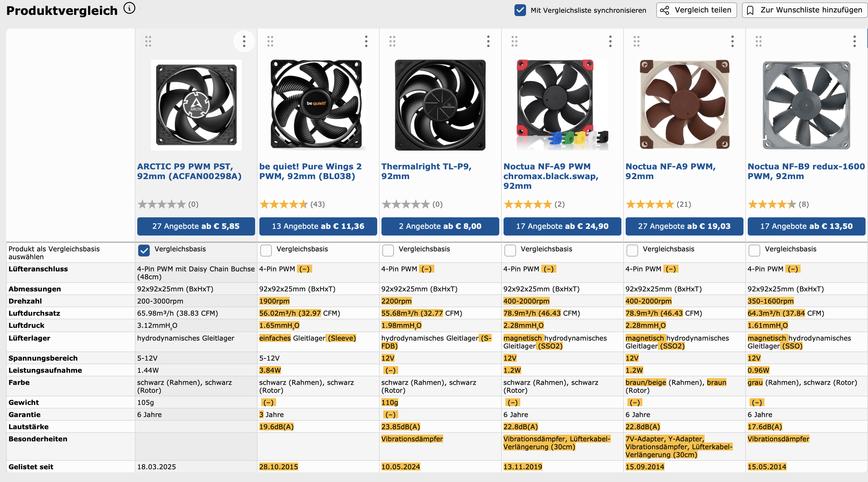The width and height of the screenshot is (868, 482).
Task: Click drag handle of Noctua NF-B9 redux column
Action: point(758,41)
